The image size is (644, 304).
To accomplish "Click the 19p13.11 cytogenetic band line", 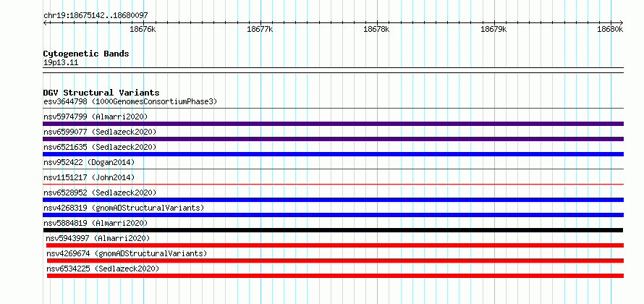I will pyautogui.click(x=334, y=70).
